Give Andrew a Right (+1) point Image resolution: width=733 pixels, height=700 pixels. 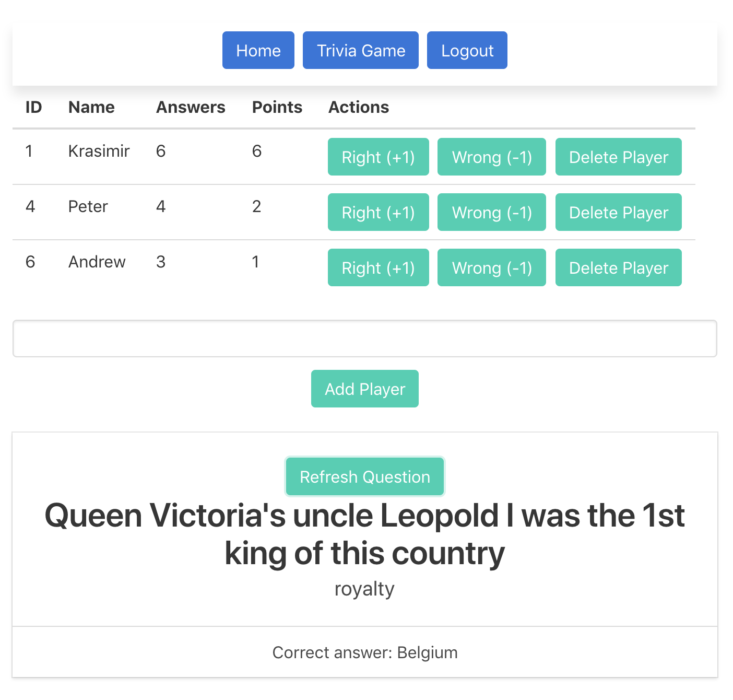pos(379,267)
